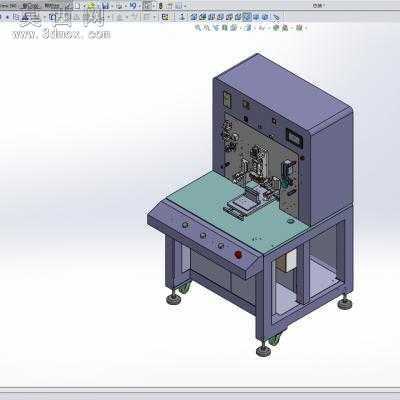Select the red emergency stop button on the model
Viewport: 400px width, 400px height.
tap(238, 255)
